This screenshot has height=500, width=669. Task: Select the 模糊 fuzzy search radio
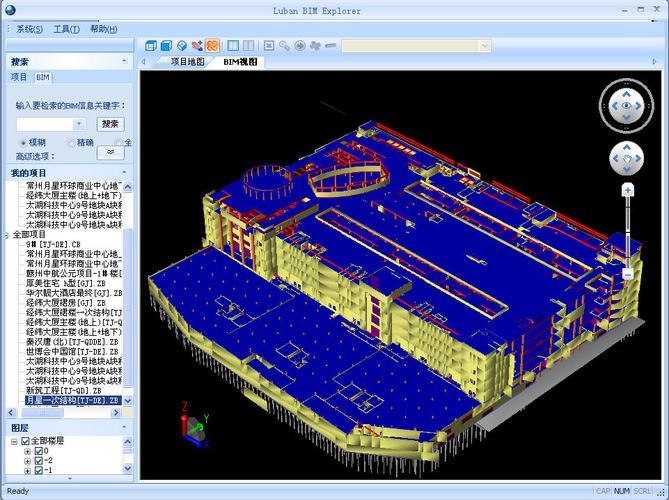pos(23,143)
